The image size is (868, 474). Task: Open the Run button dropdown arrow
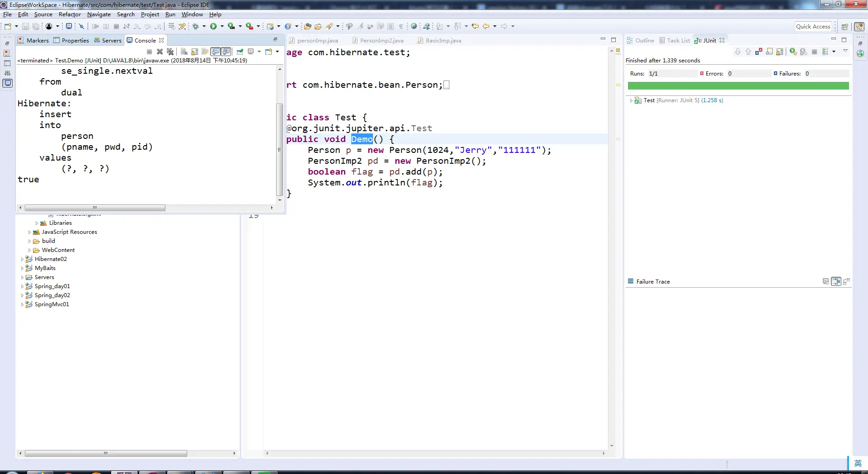pos(222,26)
